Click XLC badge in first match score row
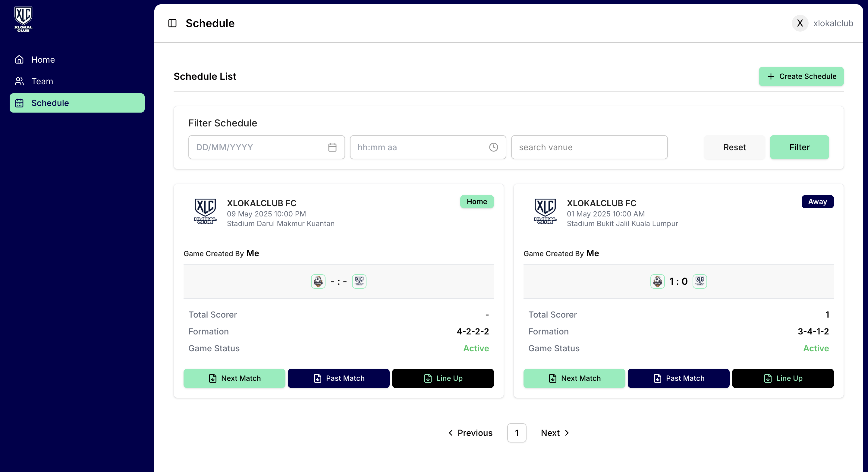The height and width of the screenshot is (472, 868). point(359,281)
